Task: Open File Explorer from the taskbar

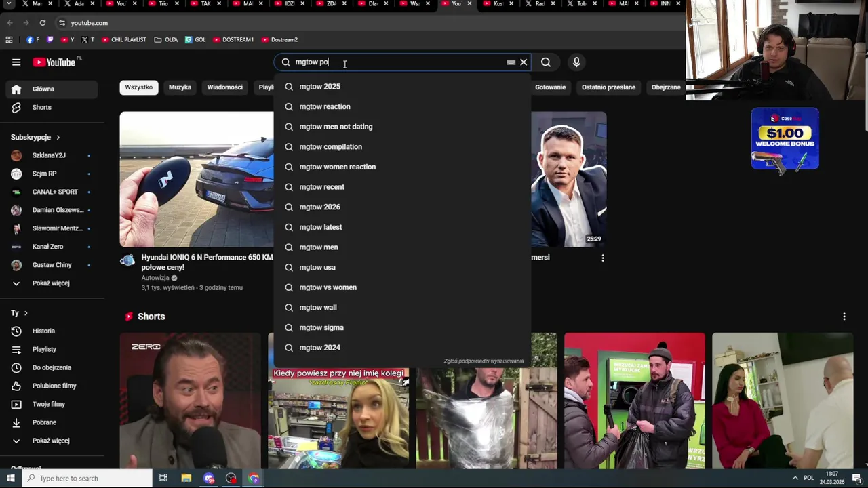Action: point(186,479)
